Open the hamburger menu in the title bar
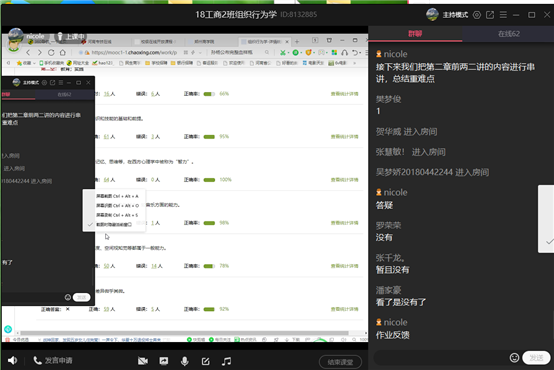Screen dimensions: 554x370 tap(503, 15)
